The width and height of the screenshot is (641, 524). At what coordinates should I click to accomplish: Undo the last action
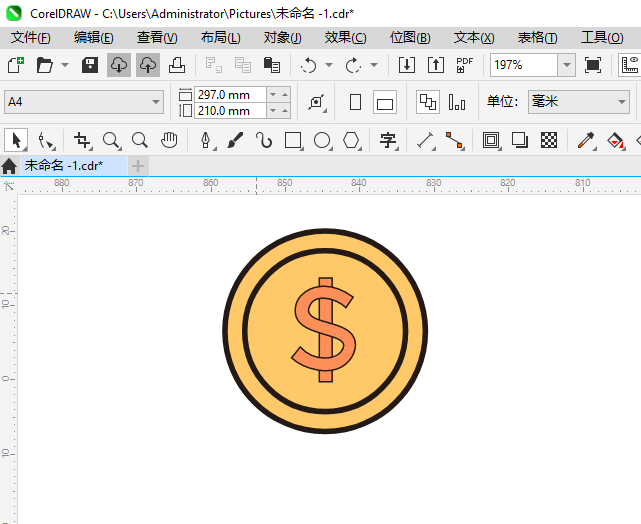[309, 65]
